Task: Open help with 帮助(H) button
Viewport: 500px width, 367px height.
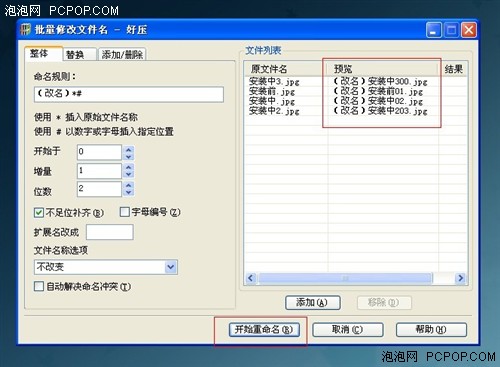Action: point(431,330)
